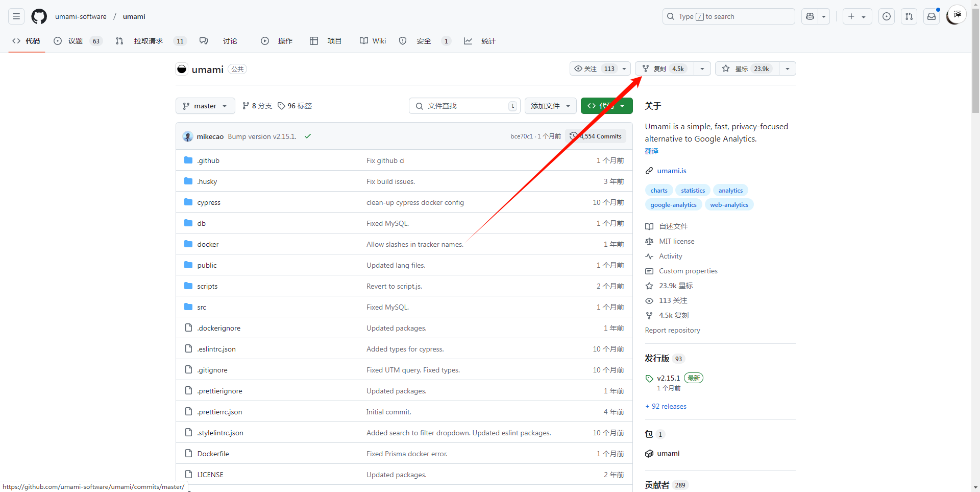
Task: Open the notifications inbox icon
Action: 932,16
